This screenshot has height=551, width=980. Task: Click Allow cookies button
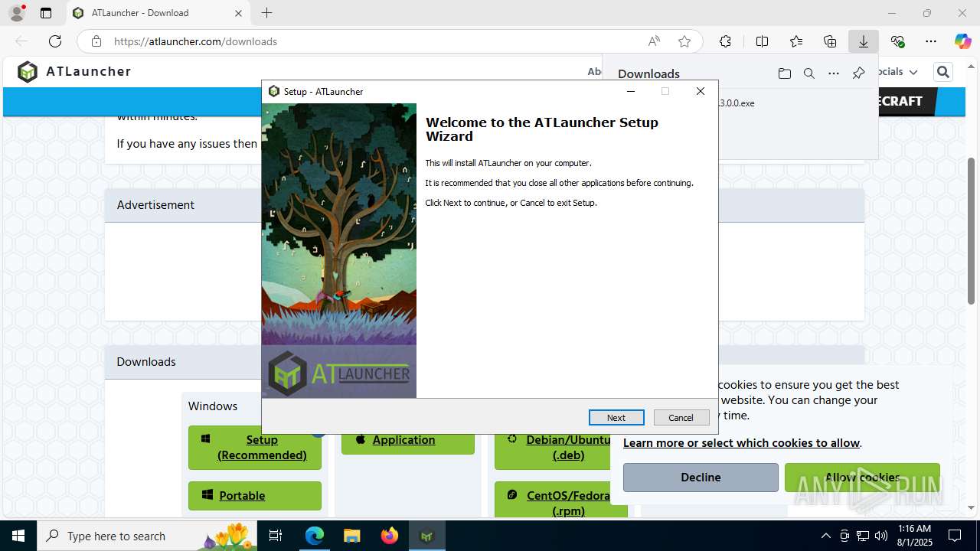[862, 478]
